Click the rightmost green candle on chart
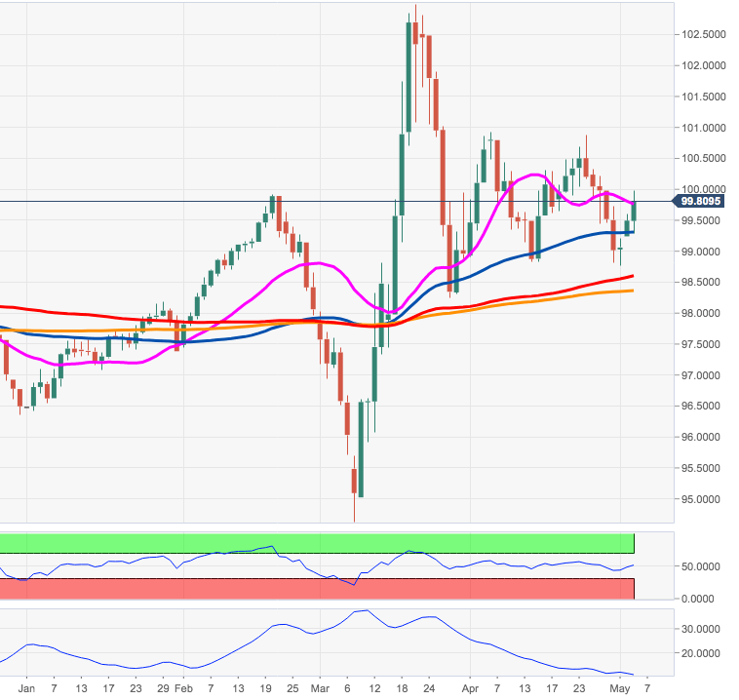Screen dimensions: 739x700 [635, 210]
